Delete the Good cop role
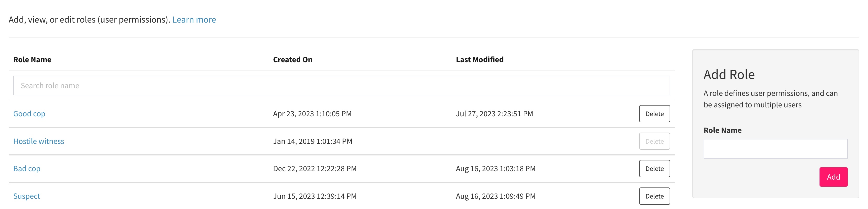This screenshot has width=868, height=209. tap(654, 114)
